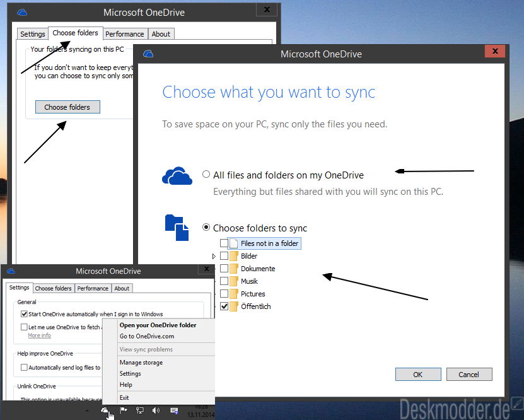Click the Dokumente folder icon
This screenshot has height=420, width=524.
[234, 269]
